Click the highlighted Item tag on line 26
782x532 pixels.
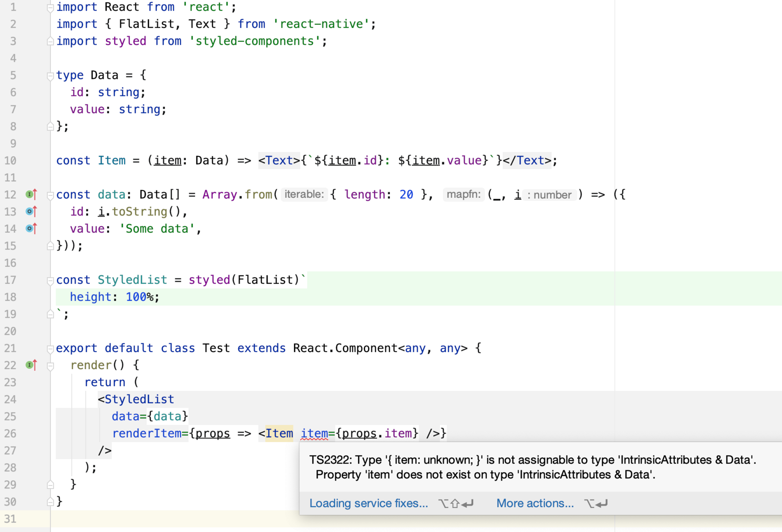click(x=279, y=433)
